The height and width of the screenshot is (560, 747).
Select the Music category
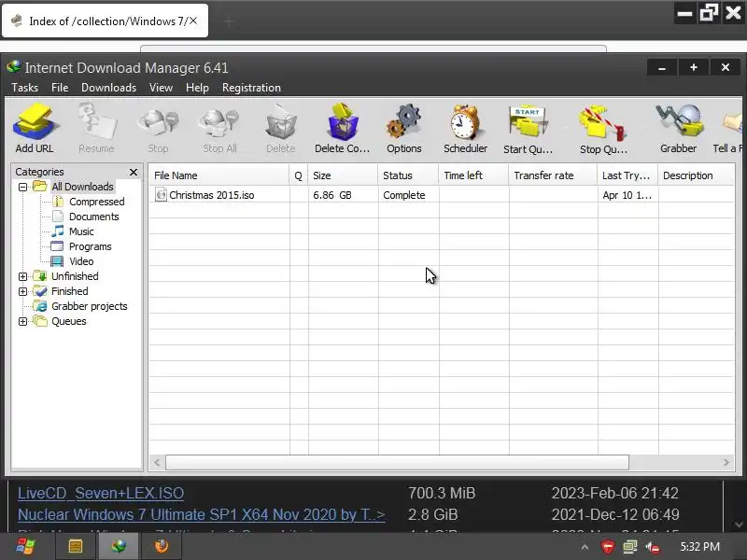81,231
